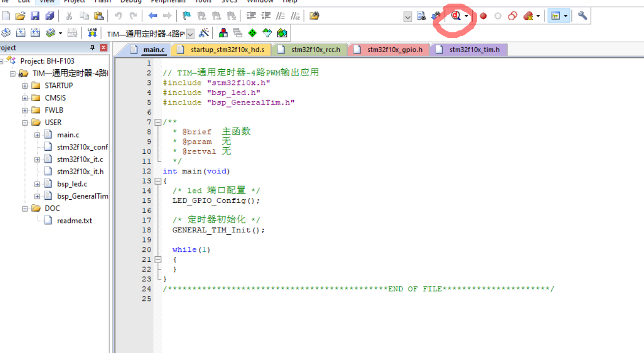Expand main.c includes in tree

coord(37,135)
